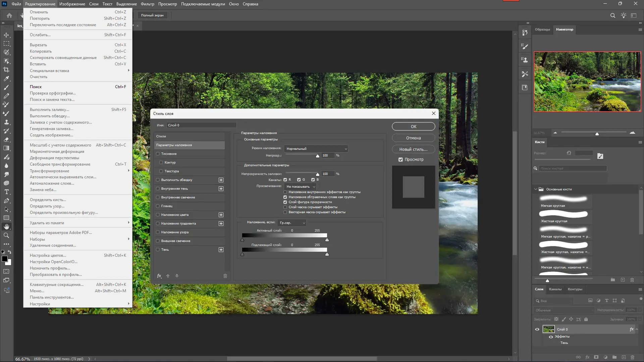Open the Гр.сер blend-if dropdown
This screenshot has height=362, width=644.
[x=291, y=223]
